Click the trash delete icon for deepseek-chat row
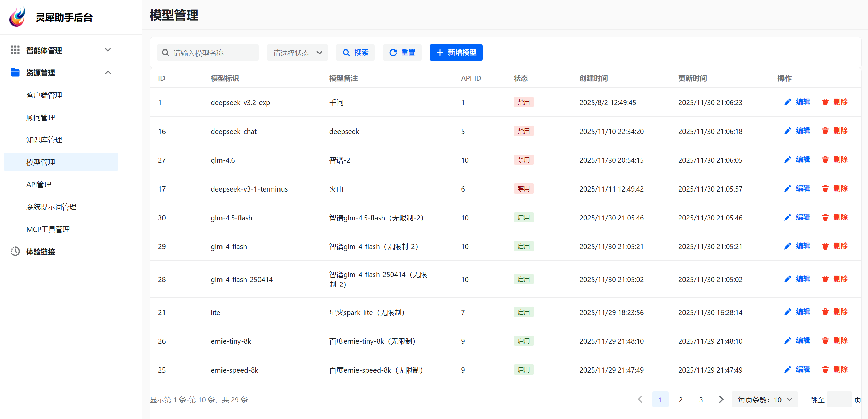868x419 pixels. 825,131
